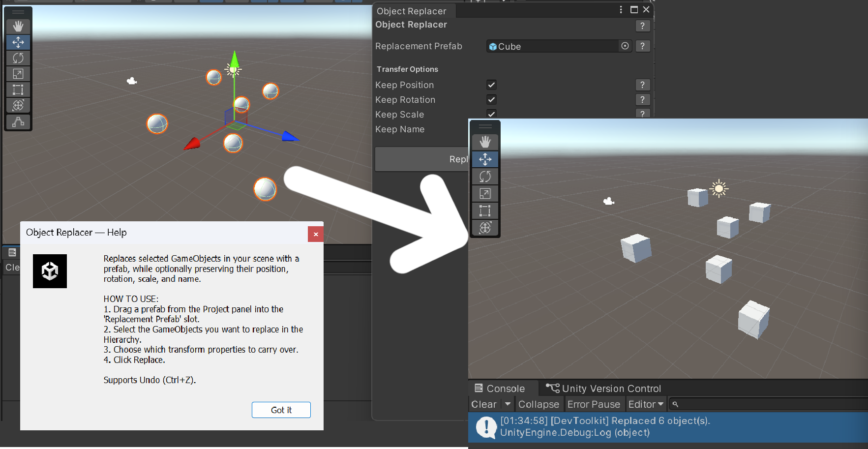Pick the Scale tool in the spheres scene
Viewport: 868px width, 449px height.
[x=18, y=74]
